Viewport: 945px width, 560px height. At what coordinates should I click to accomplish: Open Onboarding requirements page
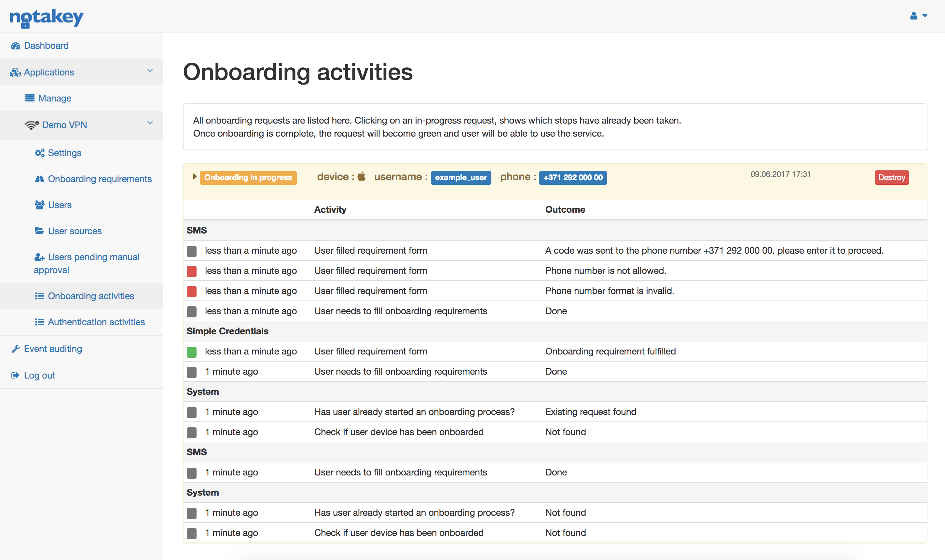click(x=100, y=179)
